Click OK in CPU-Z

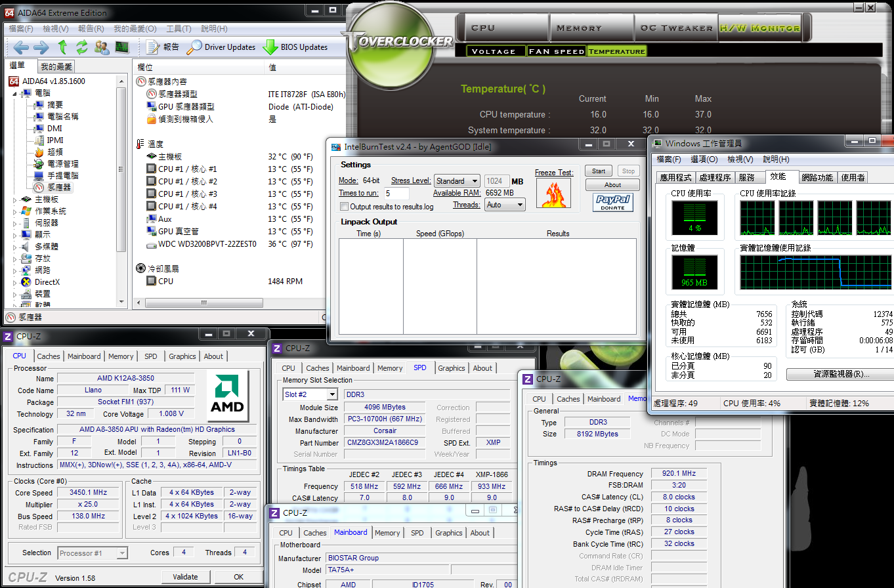(238, 577)
